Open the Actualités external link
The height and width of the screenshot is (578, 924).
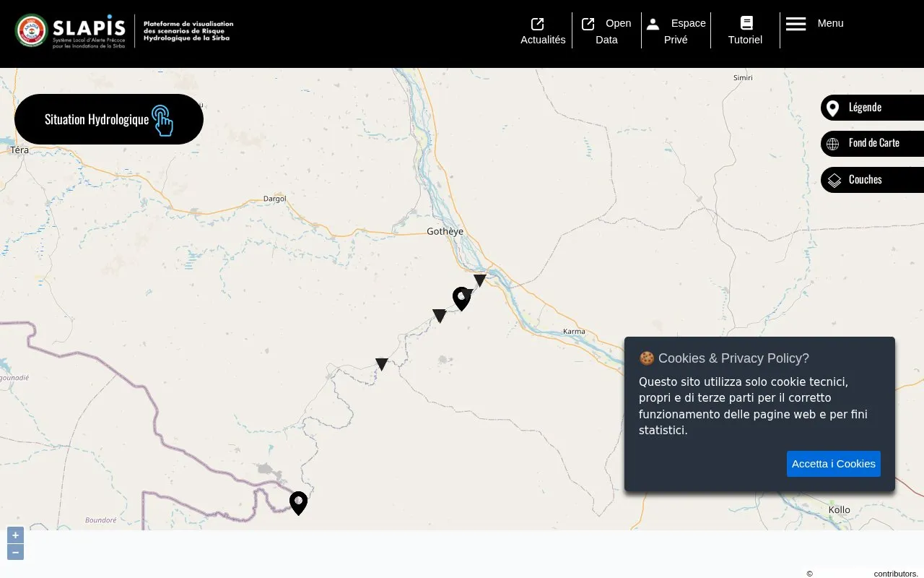(x=543, y=31)
